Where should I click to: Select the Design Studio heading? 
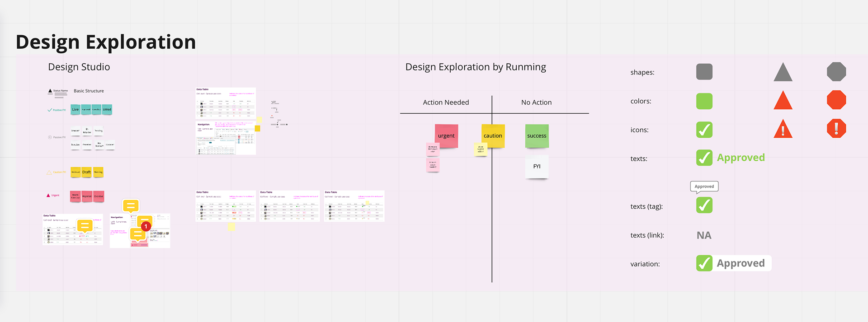click(79, 67)
